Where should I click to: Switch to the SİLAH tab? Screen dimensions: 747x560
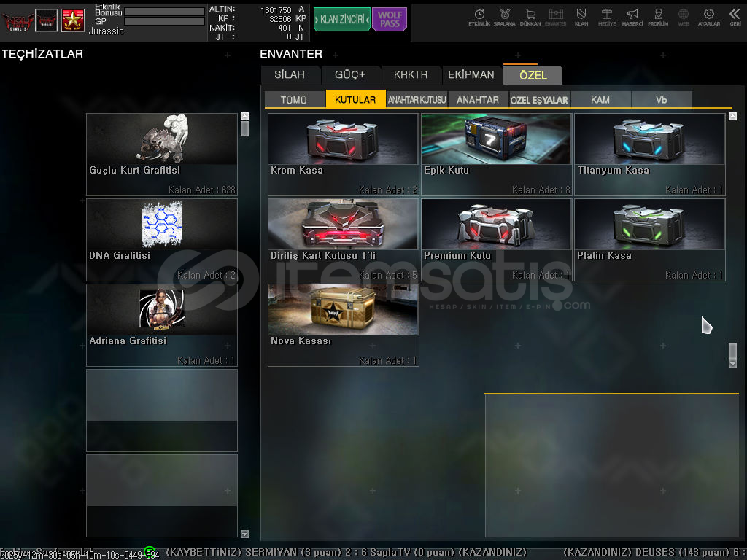290,75
